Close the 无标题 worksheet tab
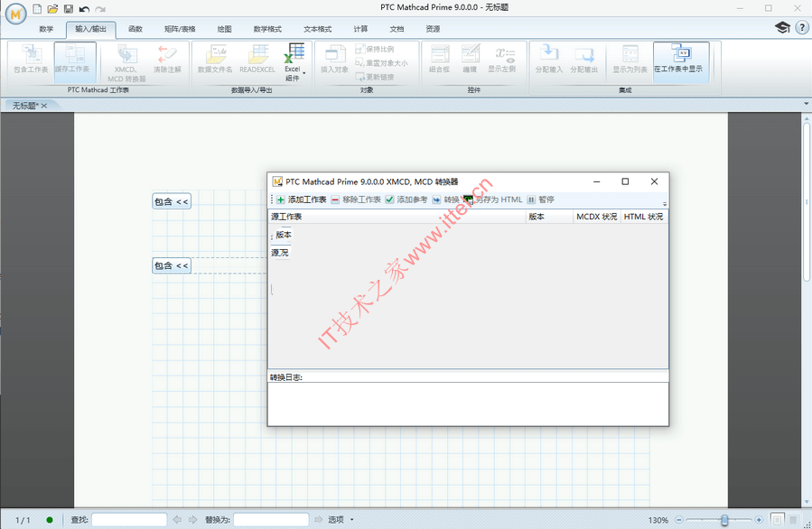The image size is (812, 529). click(x=44, y=106)
